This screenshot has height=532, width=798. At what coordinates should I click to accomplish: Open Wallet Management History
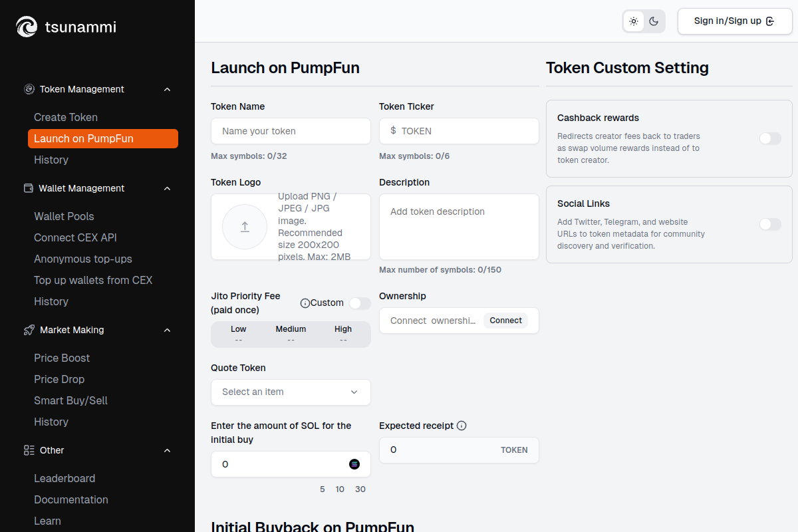click(x=51, y=301)
